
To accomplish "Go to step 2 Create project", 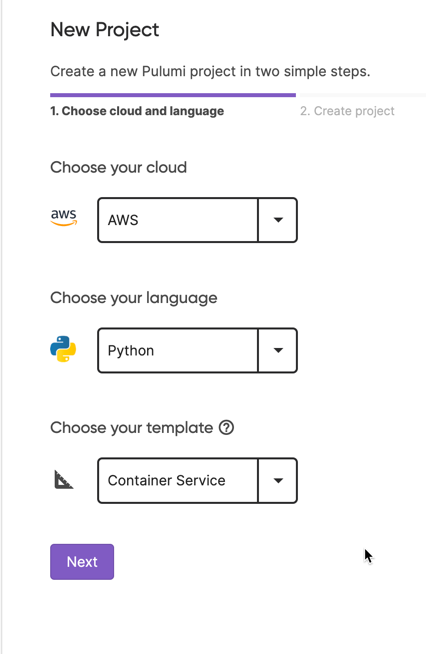I will [x=347, y=111].
